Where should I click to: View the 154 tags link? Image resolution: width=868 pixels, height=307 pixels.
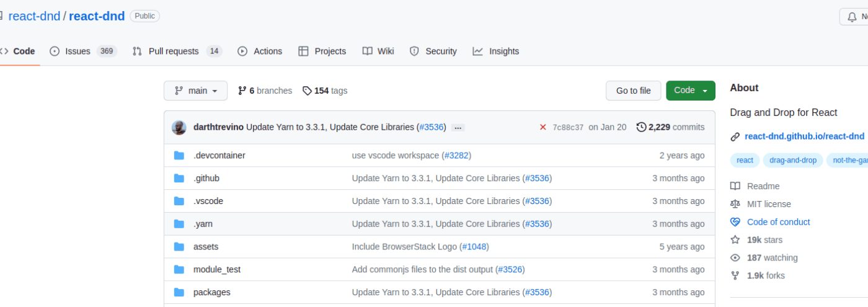(325, 91)
